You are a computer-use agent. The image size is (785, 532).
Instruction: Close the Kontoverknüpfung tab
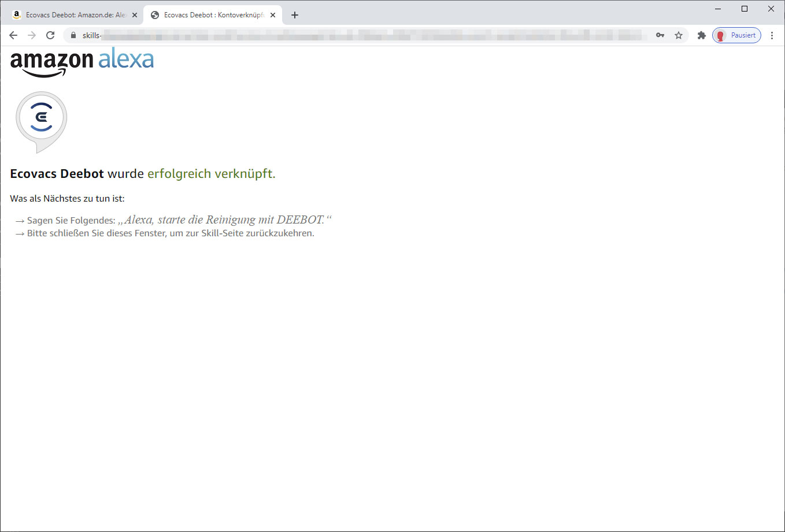[273, 15]
